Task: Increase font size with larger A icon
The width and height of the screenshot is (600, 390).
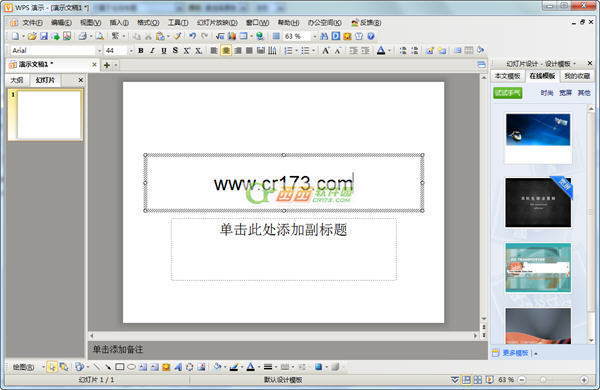Action: pos(326,51)
